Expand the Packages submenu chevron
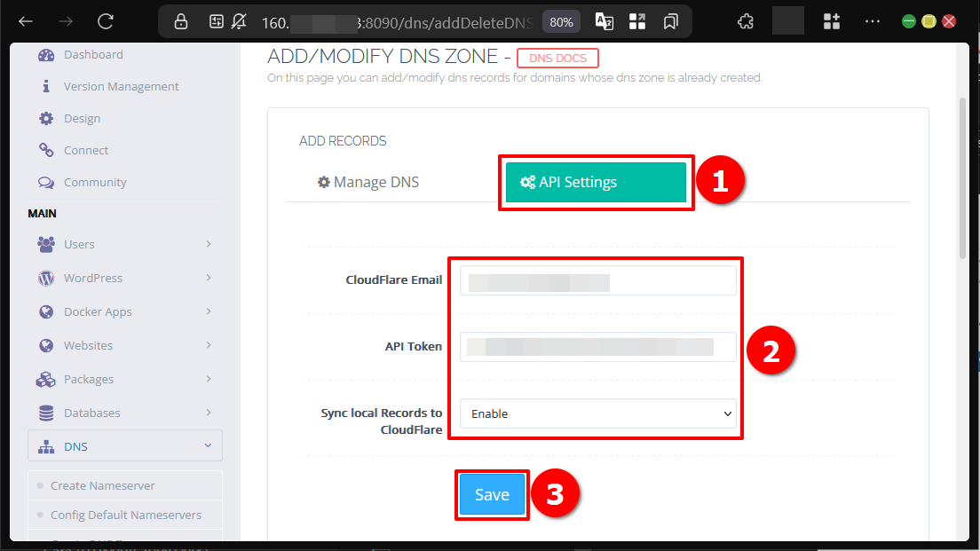Image resolution: width=980 pixels, height=551 pixels. (x=208, y=379)
